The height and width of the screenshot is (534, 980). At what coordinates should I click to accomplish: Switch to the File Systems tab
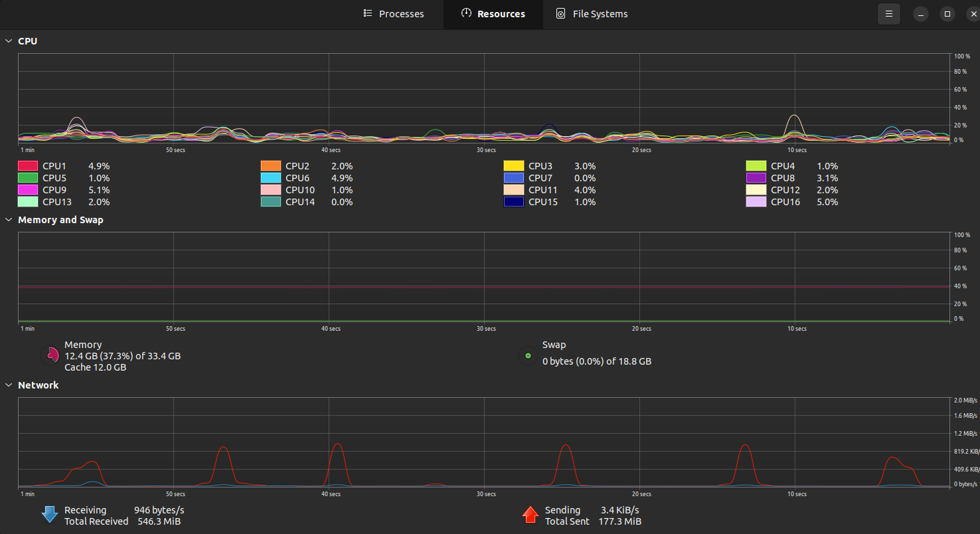pyautogui.click(x=592, y=14)
